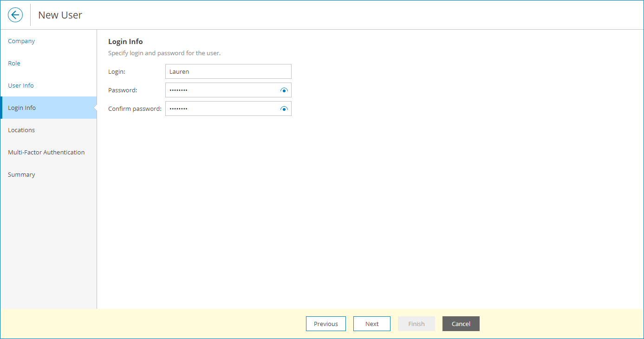Reveal the Confirm password characters
Image resolution: width=644 pixels, height=339 pixels.
(284, 109)
